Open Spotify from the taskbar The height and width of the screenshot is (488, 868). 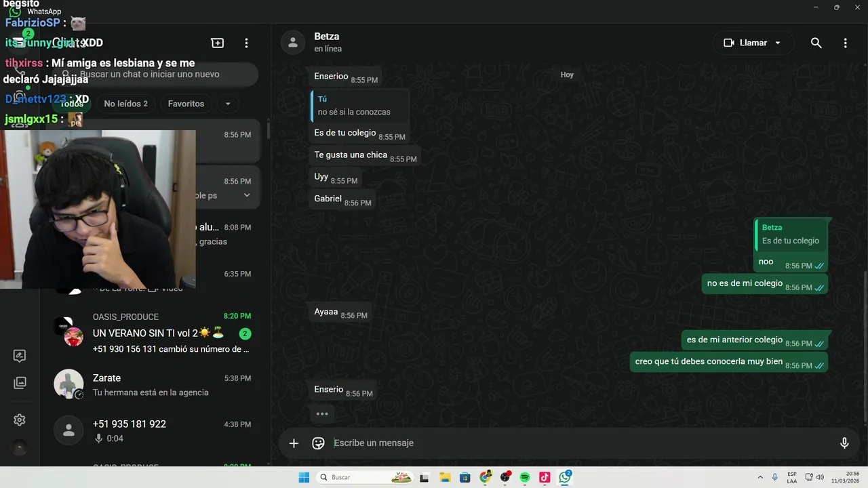tap(525, 477)
